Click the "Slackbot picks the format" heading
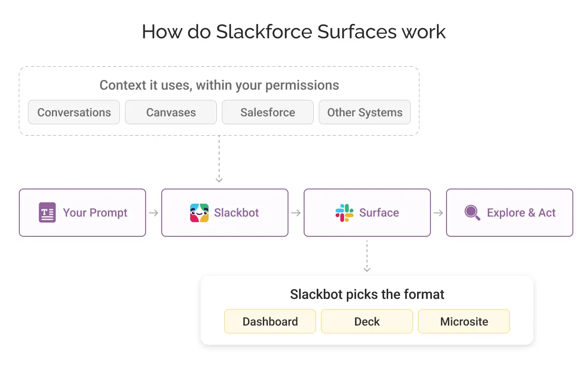The height and width of the screenshot is (372, 588). tap(367, 294)
